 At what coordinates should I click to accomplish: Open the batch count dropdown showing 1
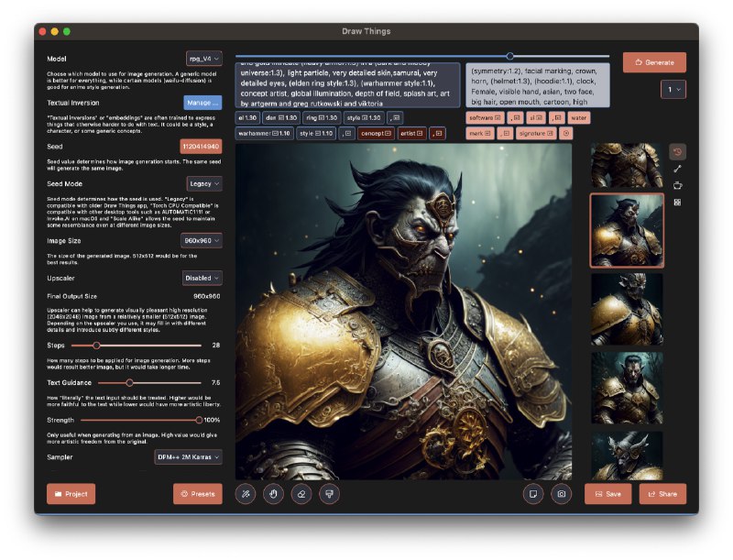click(x=673, y=89)
